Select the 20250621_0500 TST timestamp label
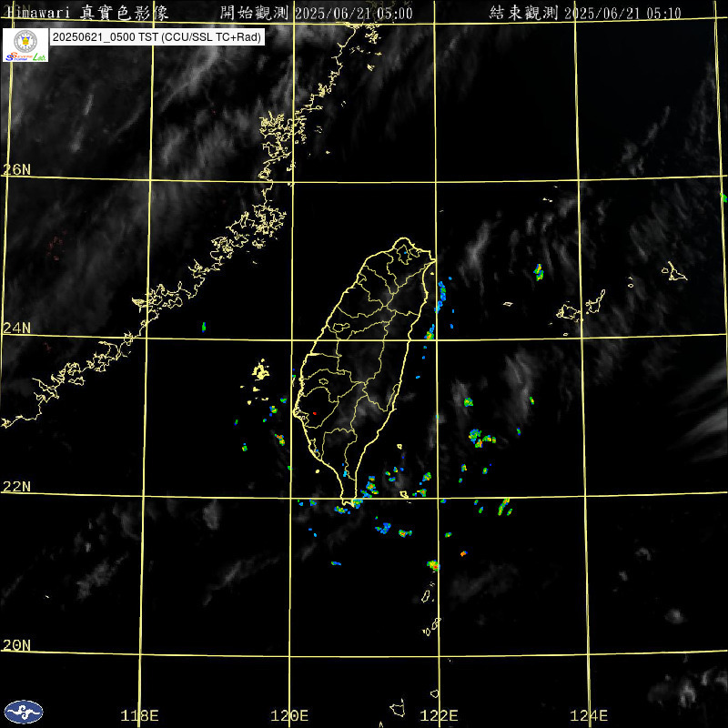The image size is (728, 728). [157, 37]
